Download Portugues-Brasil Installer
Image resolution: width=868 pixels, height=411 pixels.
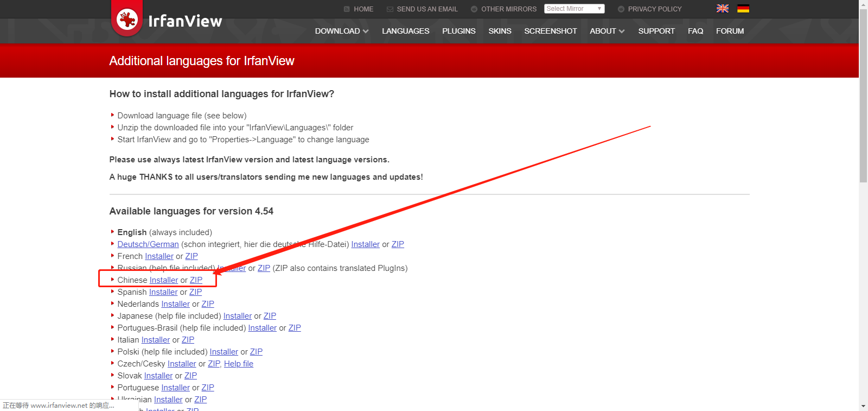[x=263, y=328]
